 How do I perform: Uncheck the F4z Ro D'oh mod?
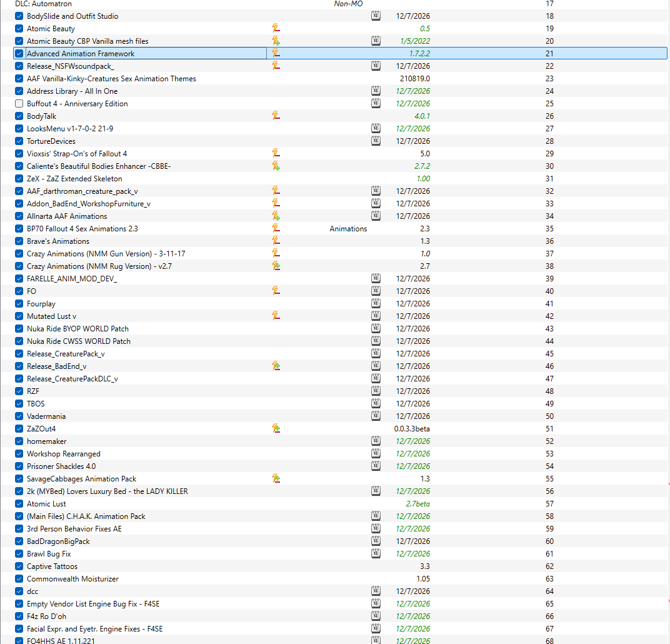[x=19, y=616]
